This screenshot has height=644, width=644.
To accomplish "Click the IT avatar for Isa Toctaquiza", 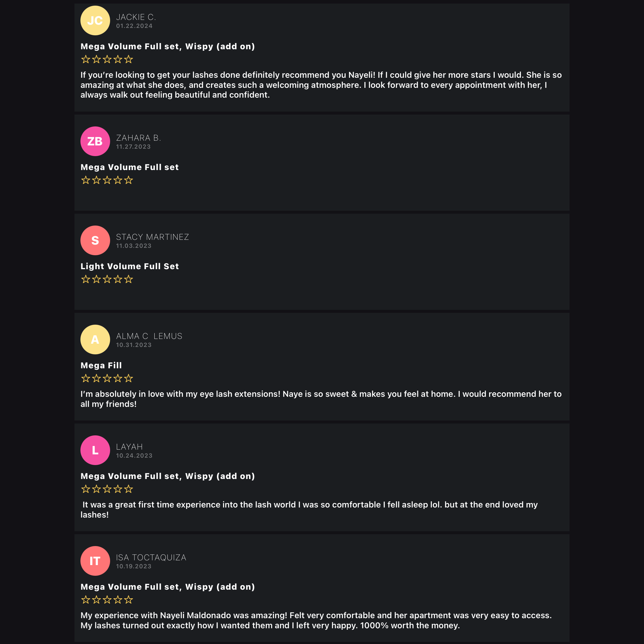I will pyautogui.click(x=95, y=561).
